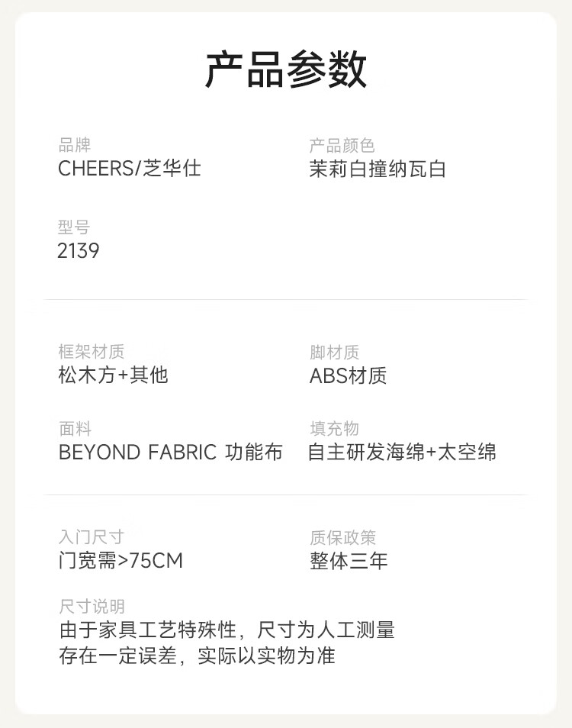Select the CHEERS/芝华仕 brand value
The width and height of the screenshot is (572, 728).
click(129, 168)
